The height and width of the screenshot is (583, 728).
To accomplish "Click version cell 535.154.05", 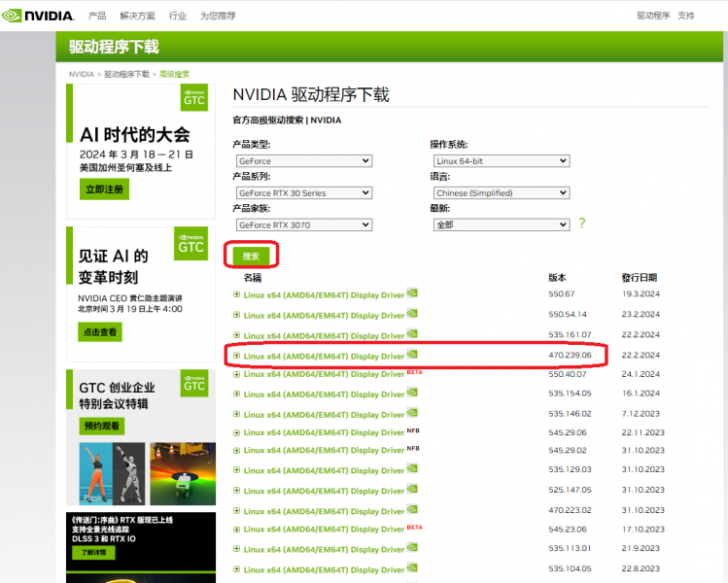I will pos(570,394).
